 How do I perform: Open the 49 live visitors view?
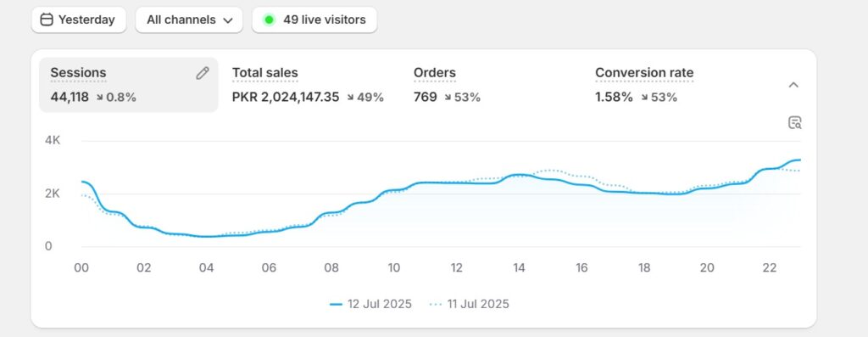point(314,20)
